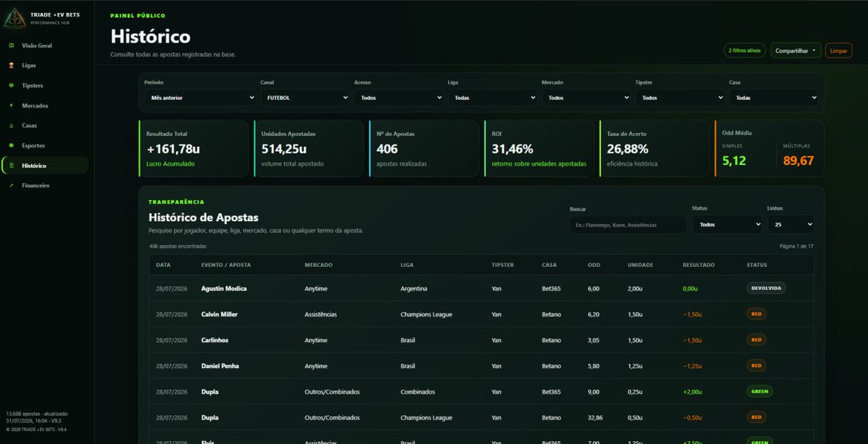The height and width of the screenshot is (444, 868).
Task: Click Assistências in the Calvin Miller row
Action: [x=320, y=315]
